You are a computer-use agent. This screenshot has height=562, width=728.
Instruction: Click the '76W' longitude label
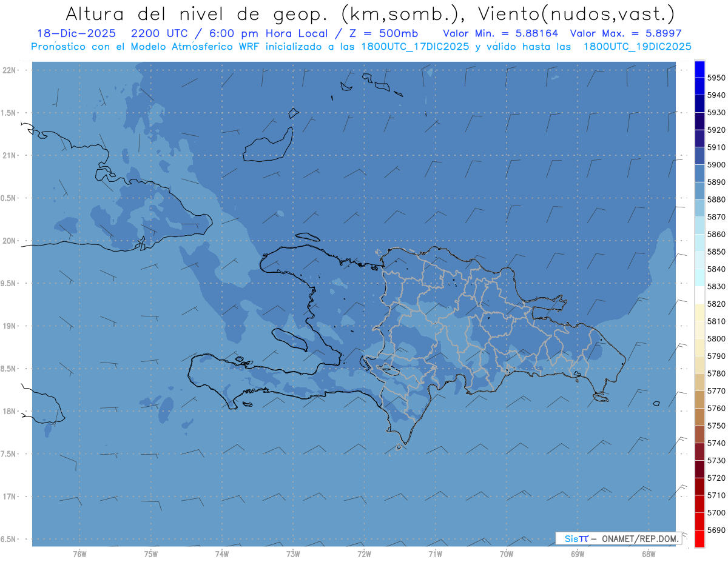pos(80,554)
